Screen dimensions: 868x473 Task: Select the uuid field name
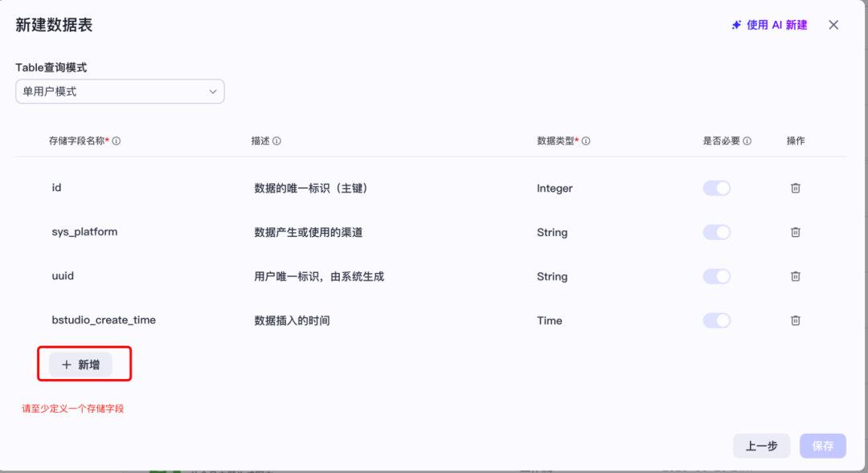[x=63, y=275]
